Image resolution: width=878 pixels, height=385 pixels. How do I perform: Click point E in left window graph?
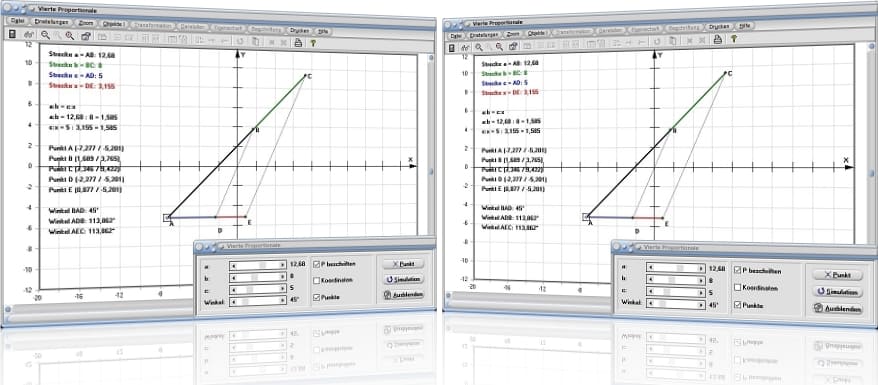point(246,217)
